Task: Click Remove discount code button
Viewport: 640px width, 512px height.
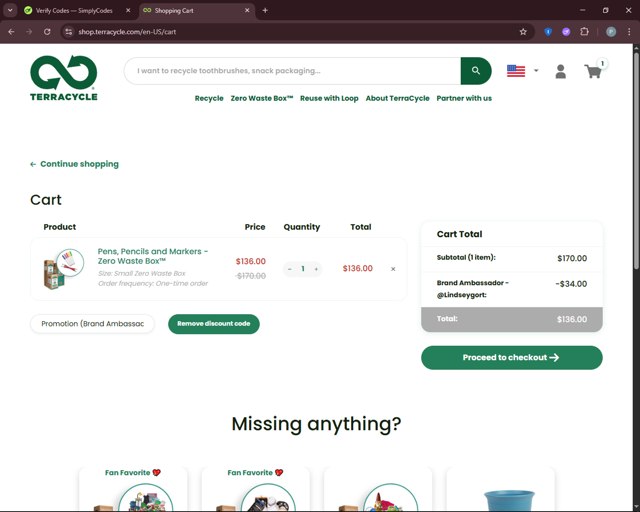Action: coord(213,324)
